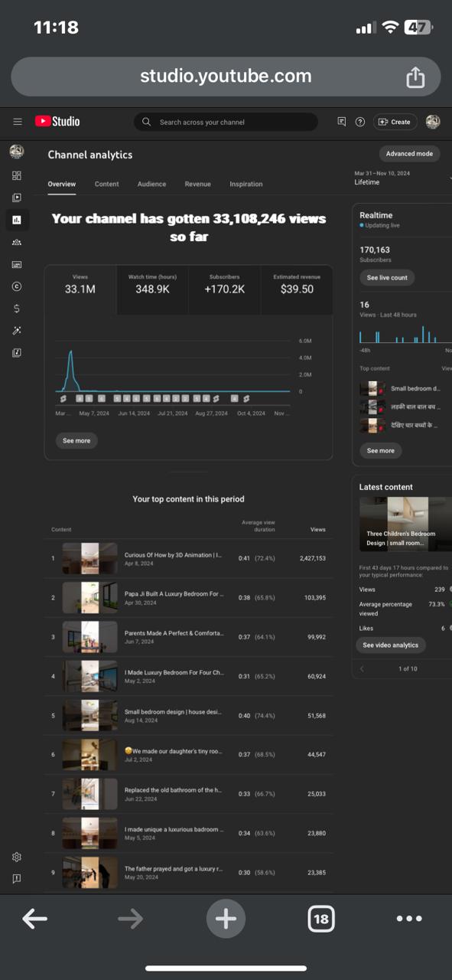
Task: Open 'I made unique a luxurious badroom' title
Action: click(x=174, y=829)
